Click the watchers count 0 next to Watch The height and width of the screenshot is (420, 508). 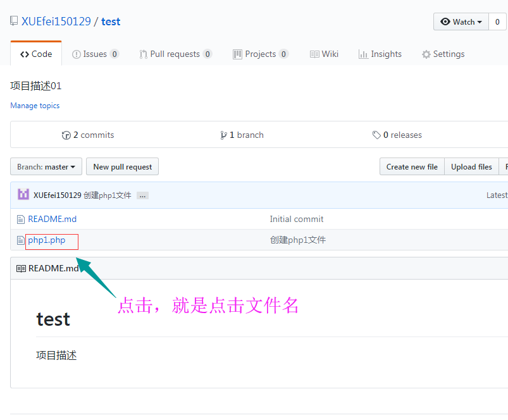[497, 22]
